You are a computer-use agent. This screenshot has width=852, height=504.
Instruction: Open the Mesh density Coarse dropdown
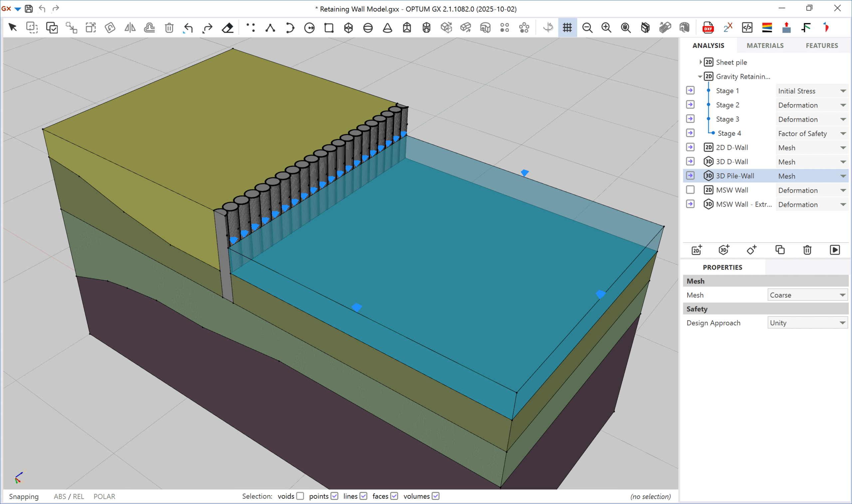click(x=807, y=295)
